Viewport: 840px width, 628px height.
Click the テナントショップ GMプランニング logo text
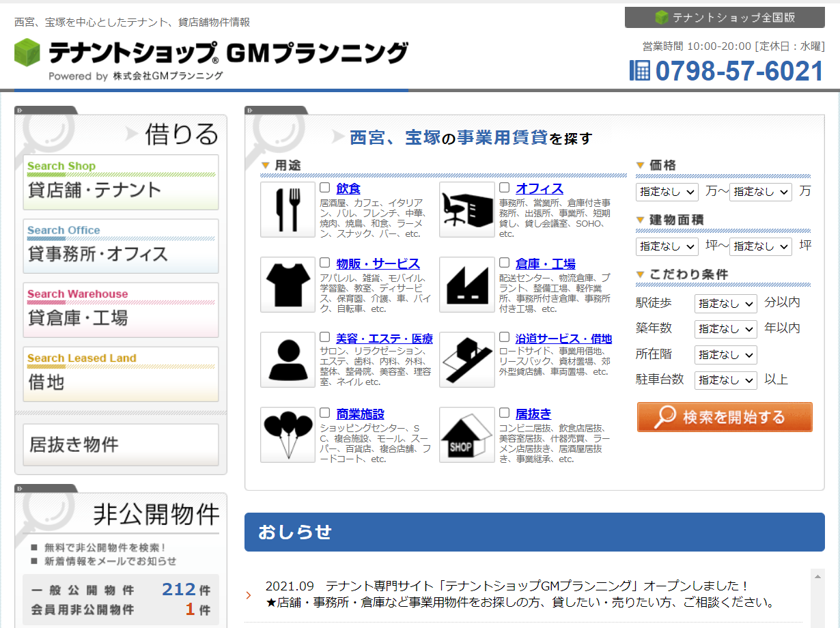[x=228, y=53]
